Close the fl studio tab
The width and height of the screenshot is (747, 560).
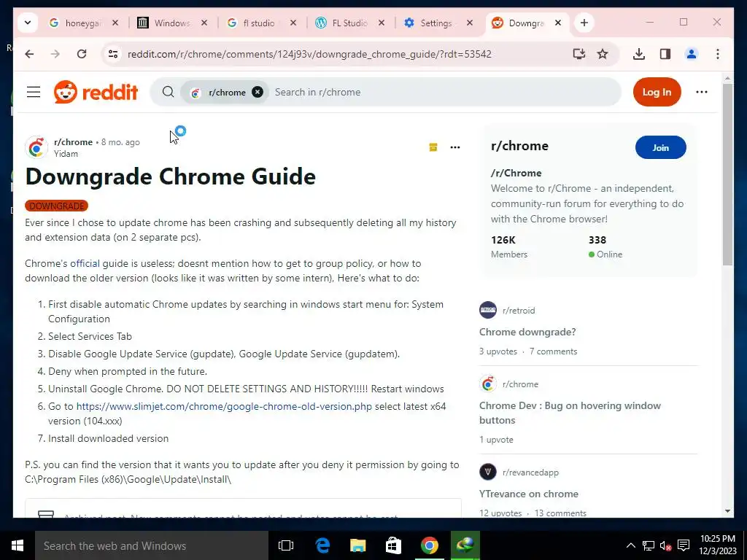coord(293,23)
